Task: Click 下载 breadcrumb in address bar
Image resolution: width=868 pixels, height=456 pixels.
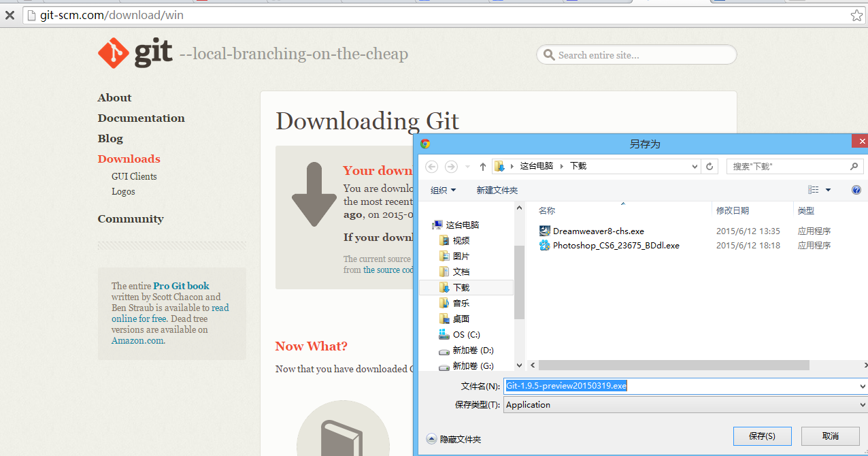Action: pos(578,166)
